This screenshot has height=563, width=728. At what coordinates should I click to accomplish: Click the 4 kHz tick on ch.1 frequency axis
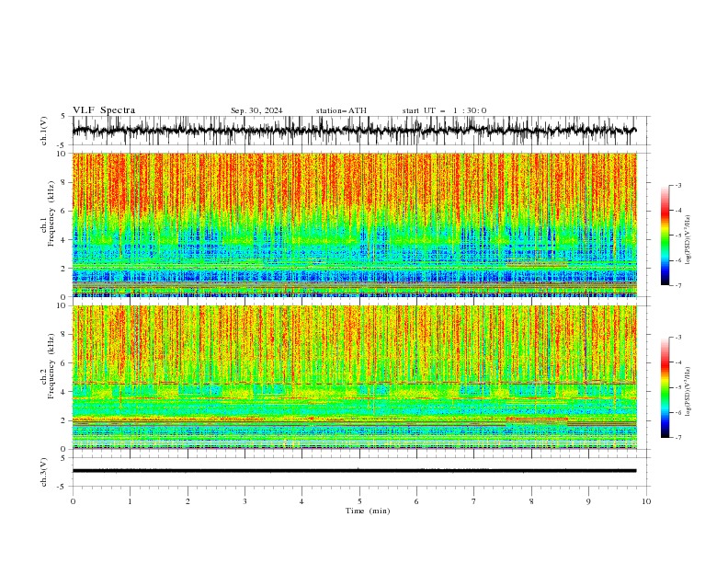(63, 240)
